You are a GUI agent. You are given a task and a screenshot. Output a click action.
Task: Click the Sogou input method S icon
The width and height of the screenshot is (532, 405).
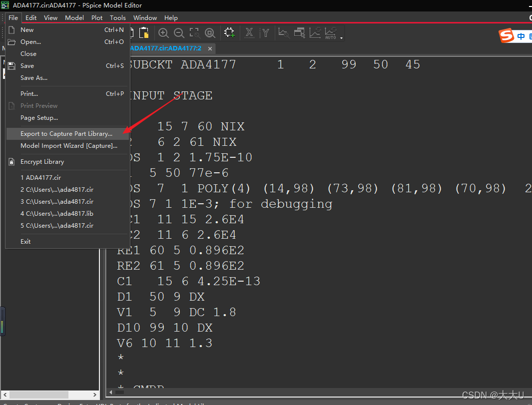[506, 35]
